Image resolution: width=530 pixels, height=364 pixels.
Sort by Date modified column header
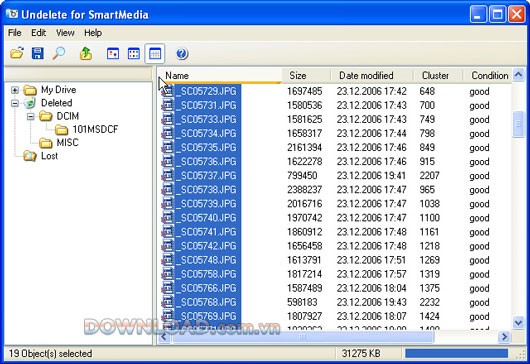(x=372, y=75)
